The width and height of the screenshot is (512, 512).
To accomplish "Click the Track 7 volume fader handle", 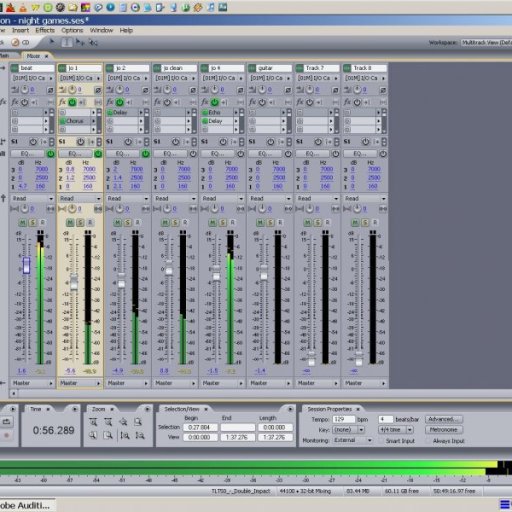I will [311, 358].
